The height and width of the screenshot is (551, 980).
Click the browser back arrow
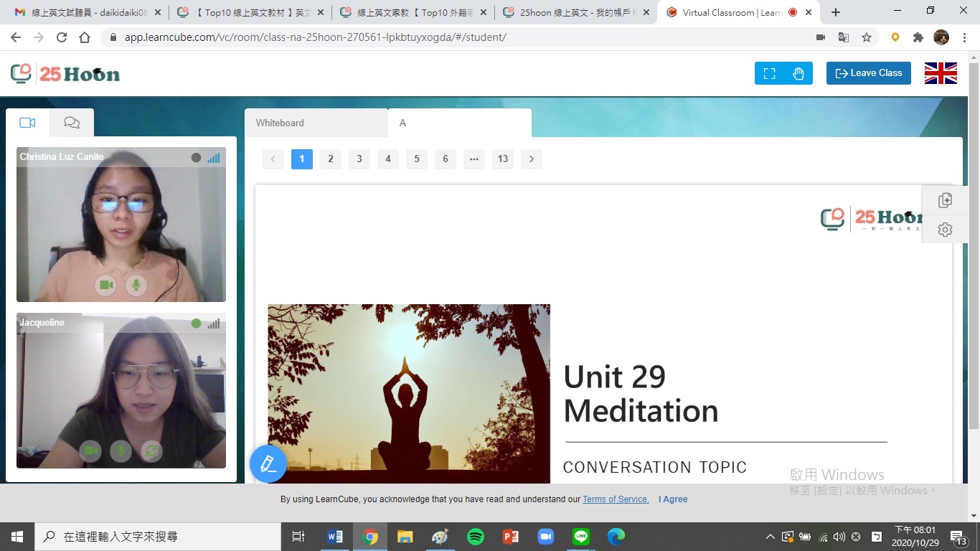[x=17, y=37]
